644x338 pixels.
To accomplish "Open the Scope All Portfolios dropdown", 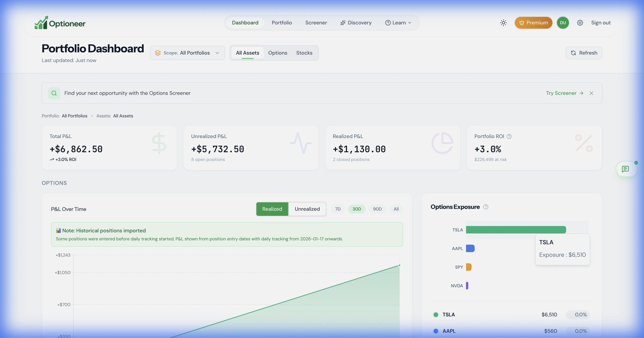I will point(187,53).
